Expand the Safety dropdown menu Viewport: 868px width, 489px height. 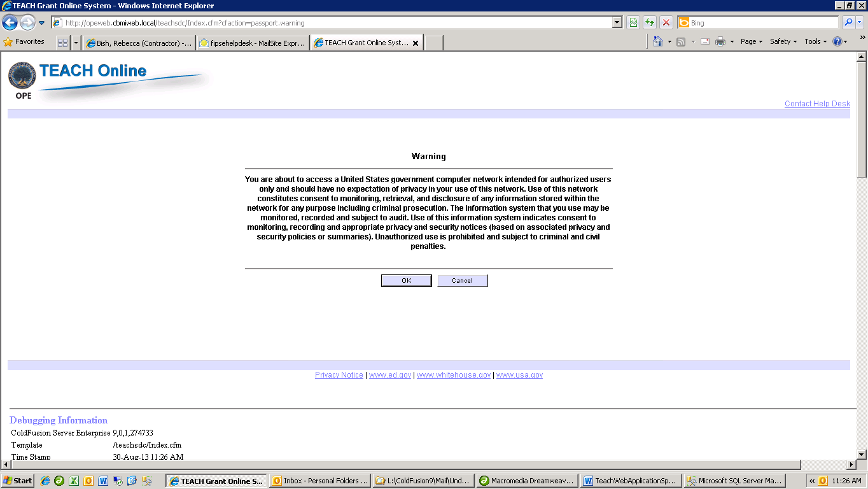pyautogui.click(x=783, y=42)
